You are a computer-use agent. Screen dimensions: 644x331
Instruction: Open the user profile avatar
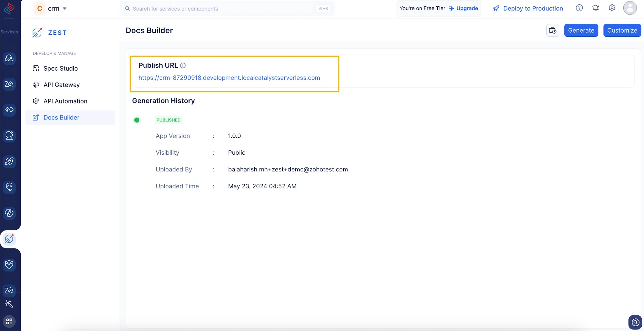pos(630,8)
